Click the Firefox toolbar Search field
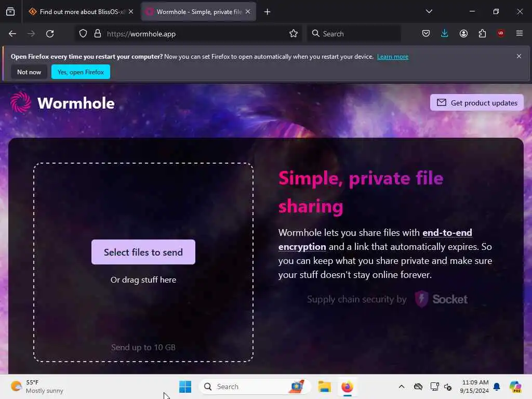532x399 pixels. 354,34
